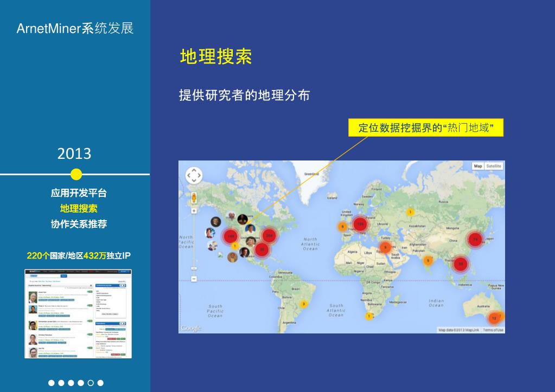Click researcher avatar near Canada label
The image size is (555, 392).
tap(243, 220)
